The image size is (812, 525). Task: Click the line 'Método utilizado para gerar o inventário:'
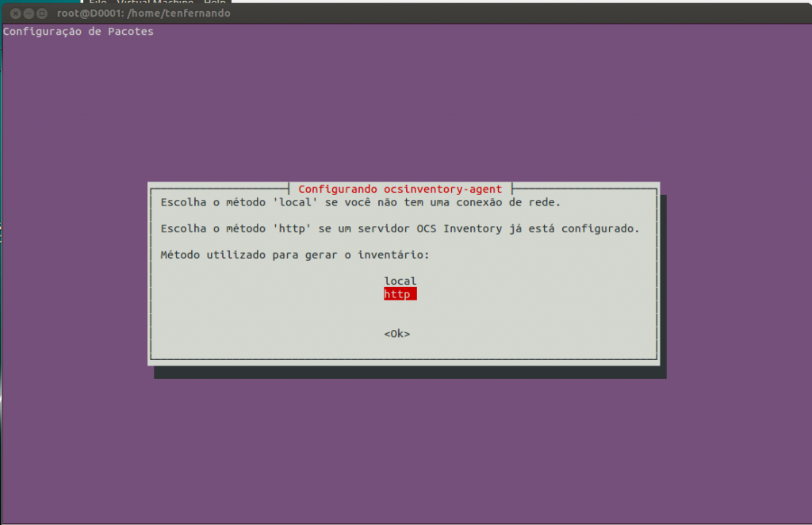tap(295, 255)
